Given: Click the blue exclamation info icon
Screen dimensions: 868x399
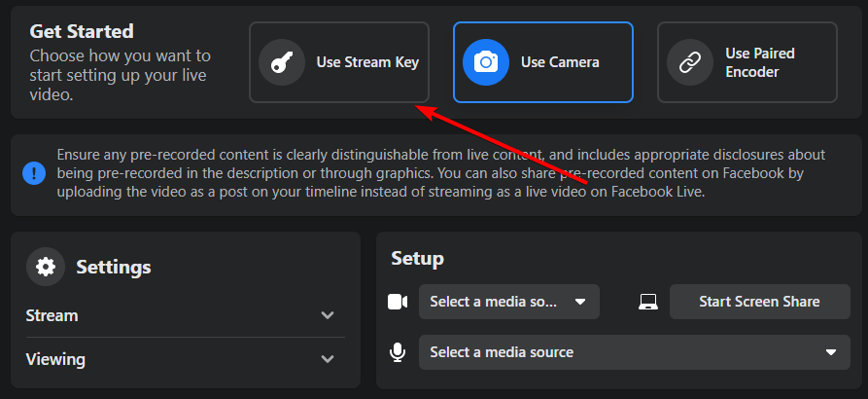Looking at the screenshot, I should [34, 173].
